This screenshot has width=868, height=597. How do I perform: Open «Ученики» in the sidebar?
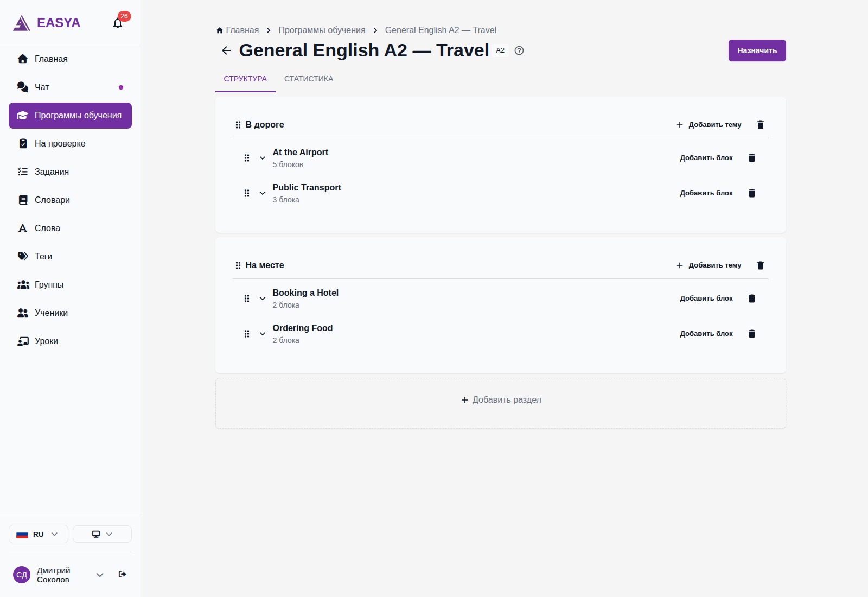point(71,313)
